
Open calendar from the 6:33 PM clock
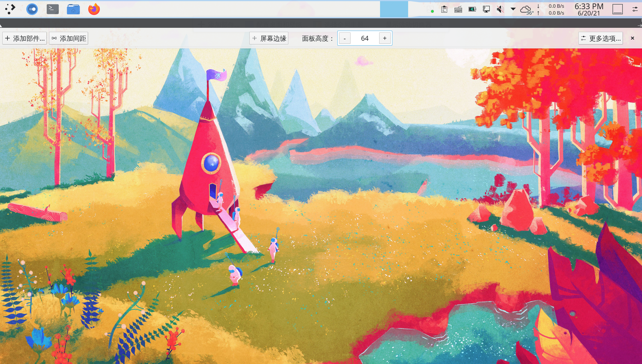tap(589, 9)
